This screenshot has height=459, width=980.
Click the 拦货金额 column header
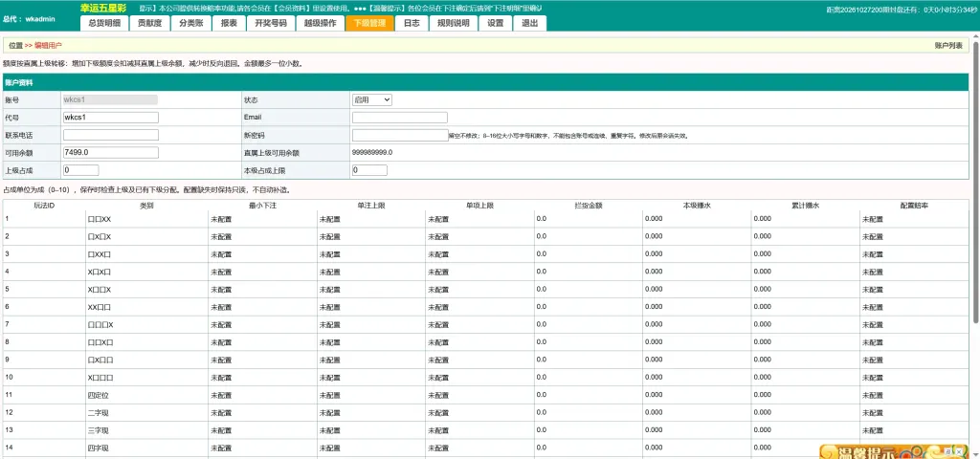pyautogui.click(x=588, y=205)
